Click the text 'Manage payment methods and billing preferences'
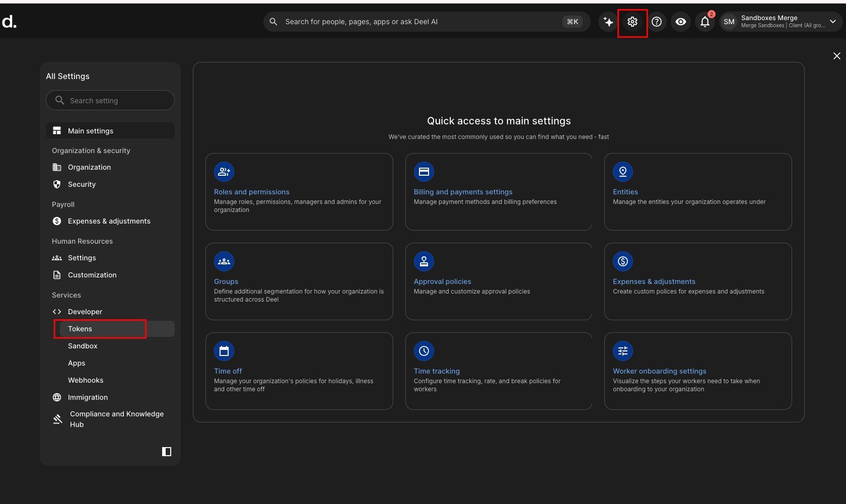This screenshot has width=846, height=504. pyautogui.click(x=485, y=202)
